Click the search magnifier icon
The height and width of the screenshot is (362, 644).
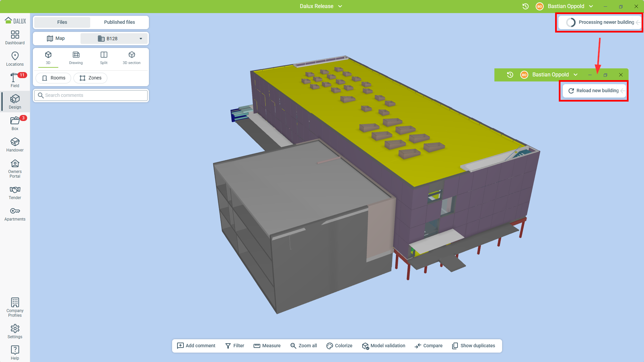pos(41,96)
